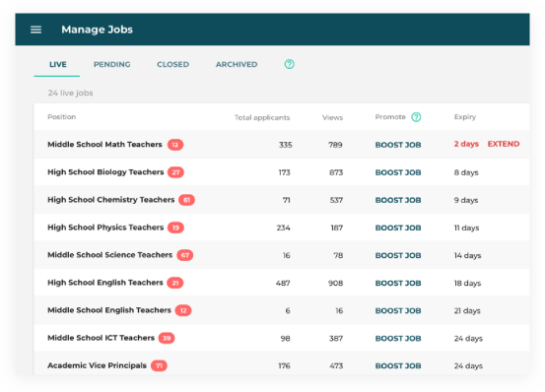The image size is (545, 392).
Task: Open badge 39 on Middle School ICT Teachers
Action: 167,338
